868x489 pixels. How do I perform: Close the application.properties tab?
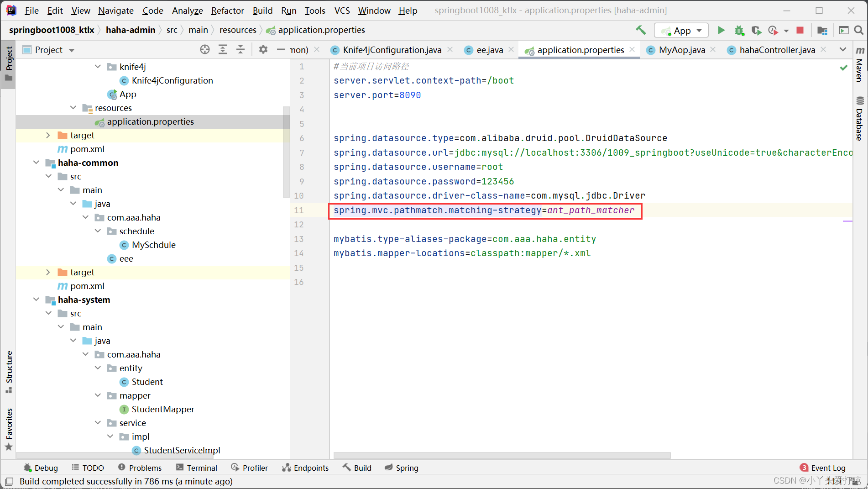click(x=632, y=49)
